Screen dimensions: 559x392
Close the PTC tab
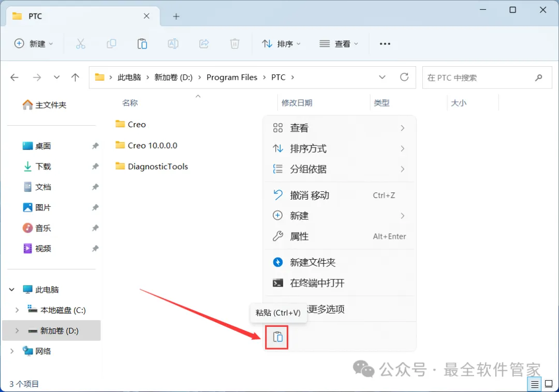point(146,16)
